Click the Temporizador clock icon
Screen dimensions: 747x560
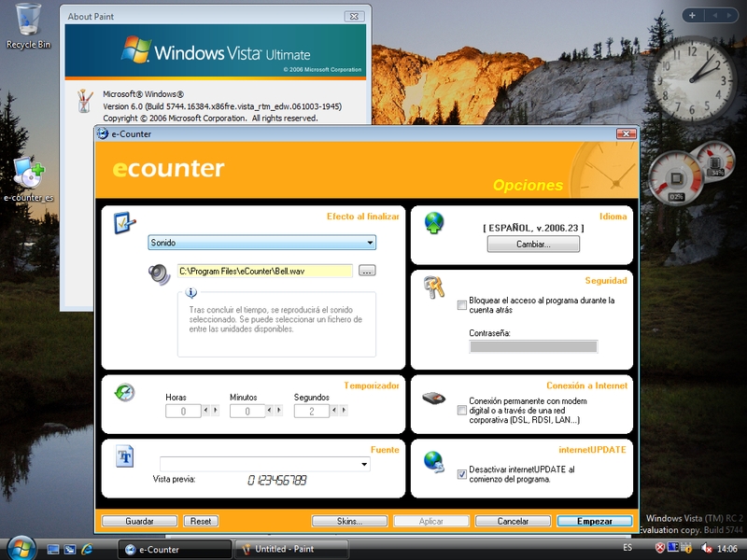[125, 392]
